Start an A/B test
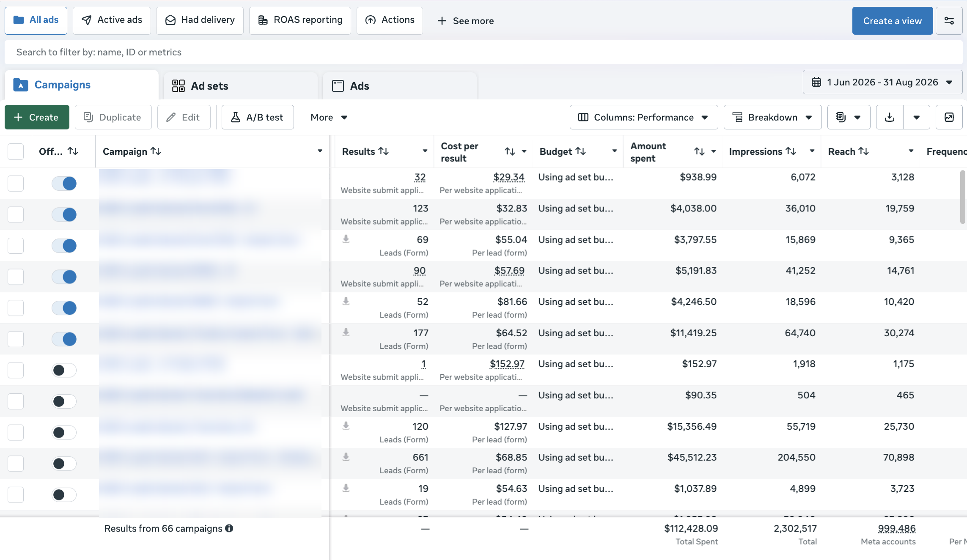Viewport: 967px width, 560px height. [258, 117]
